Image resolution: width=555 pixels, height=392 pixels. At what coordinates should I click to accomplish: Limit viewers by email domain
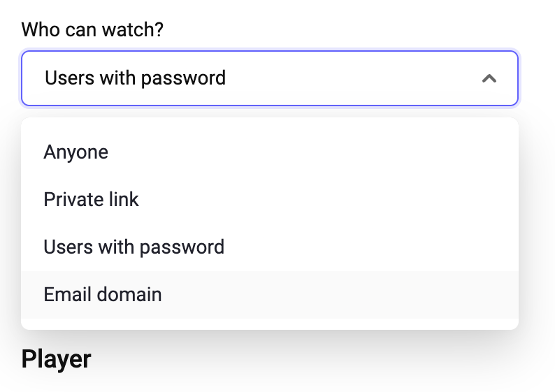[103, 295]
